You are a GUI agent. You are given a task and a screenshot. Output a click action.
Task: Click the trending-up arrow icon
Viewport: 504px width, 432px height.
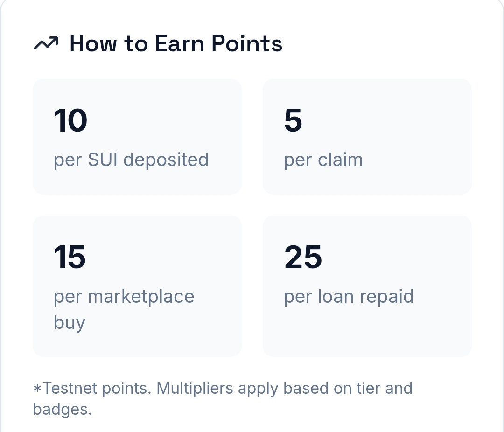[46, 44]
